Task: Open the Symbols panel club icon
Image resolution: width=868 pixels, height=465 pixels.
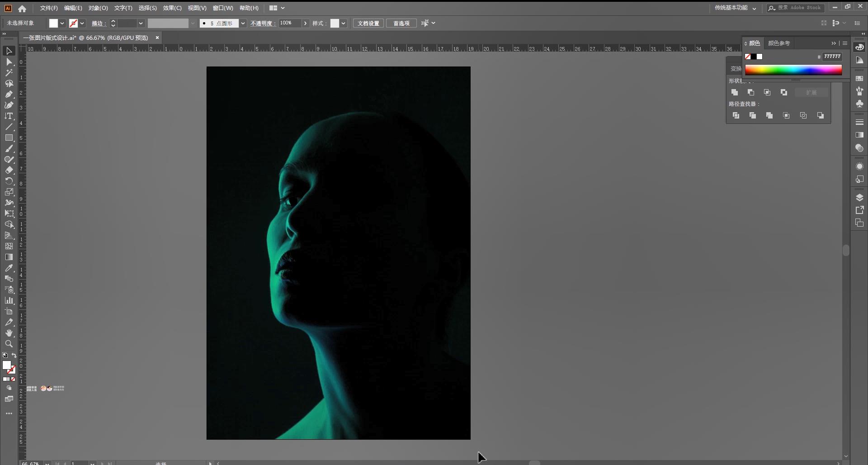Action: tap(859, 104)
